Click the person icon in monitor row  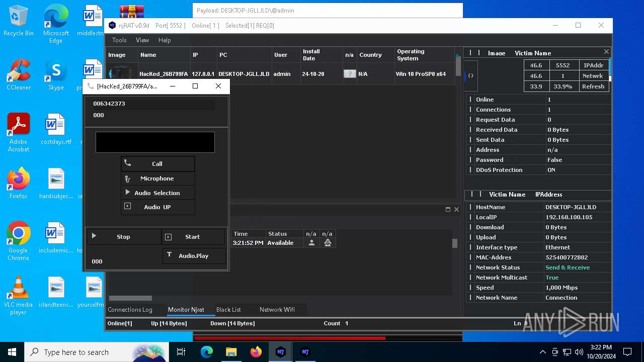click(x=311, y=243)
